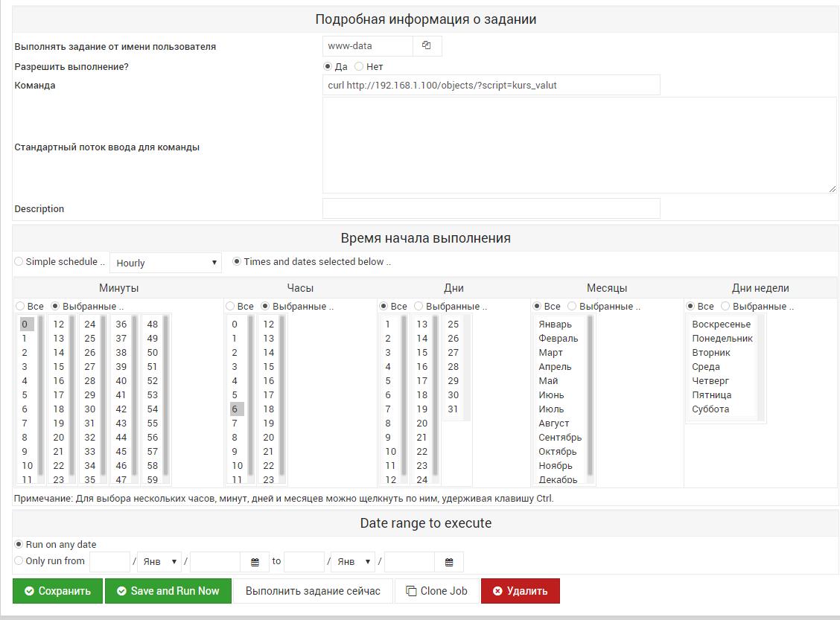The width and height of the screenshot is (840, 620).
Task: Select "Да" to allow execution
Action: pyautogui.click(x=328, y=66)
